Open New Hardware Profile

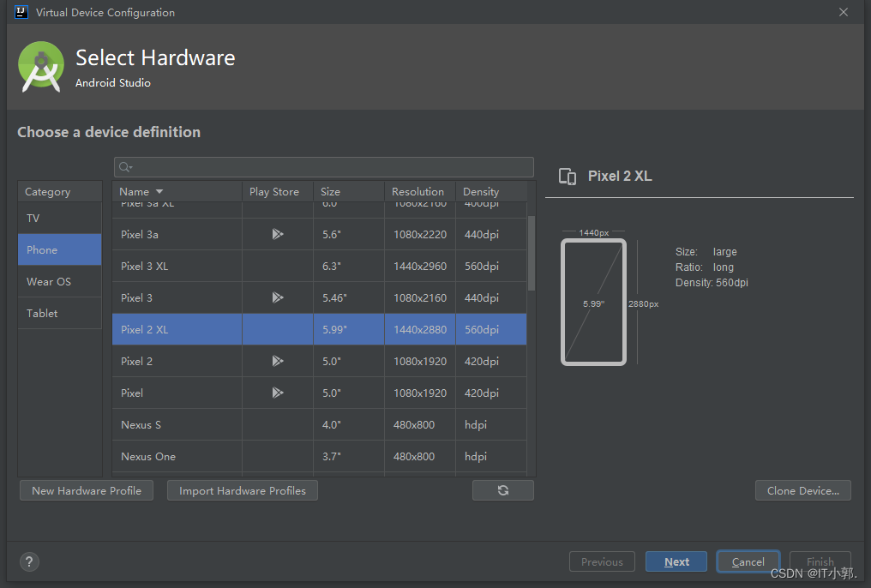point(87,490)
